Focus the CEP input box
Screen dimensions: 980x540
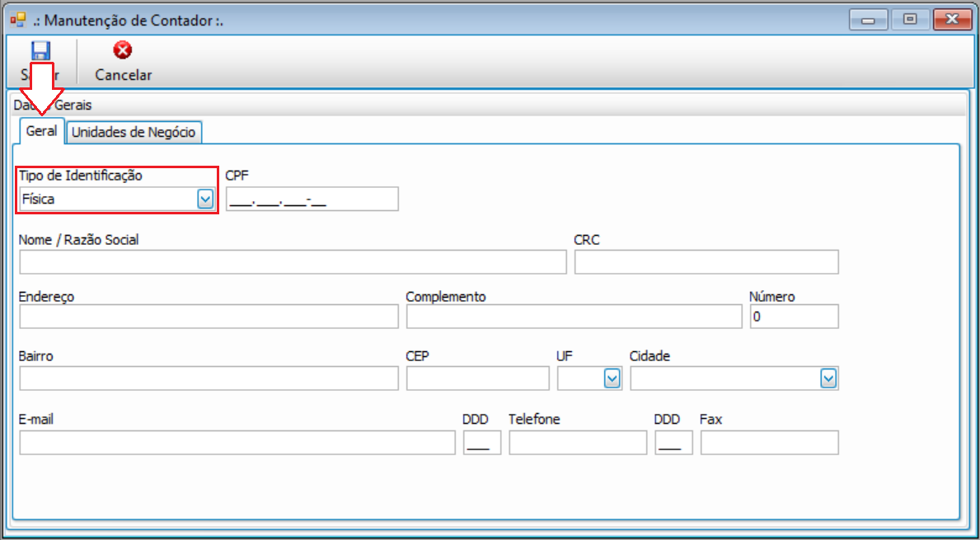coord(477,378)
